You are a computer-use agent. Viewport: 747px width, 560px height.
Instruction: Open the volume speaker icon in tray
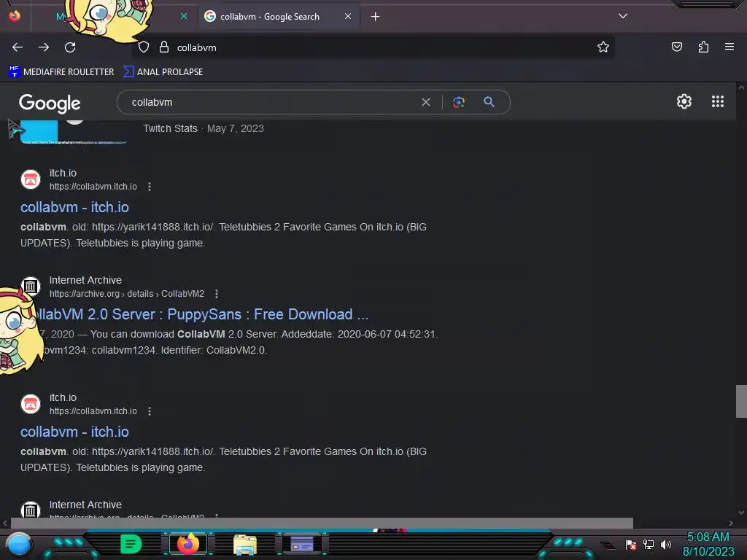click(x=665, y=544)
